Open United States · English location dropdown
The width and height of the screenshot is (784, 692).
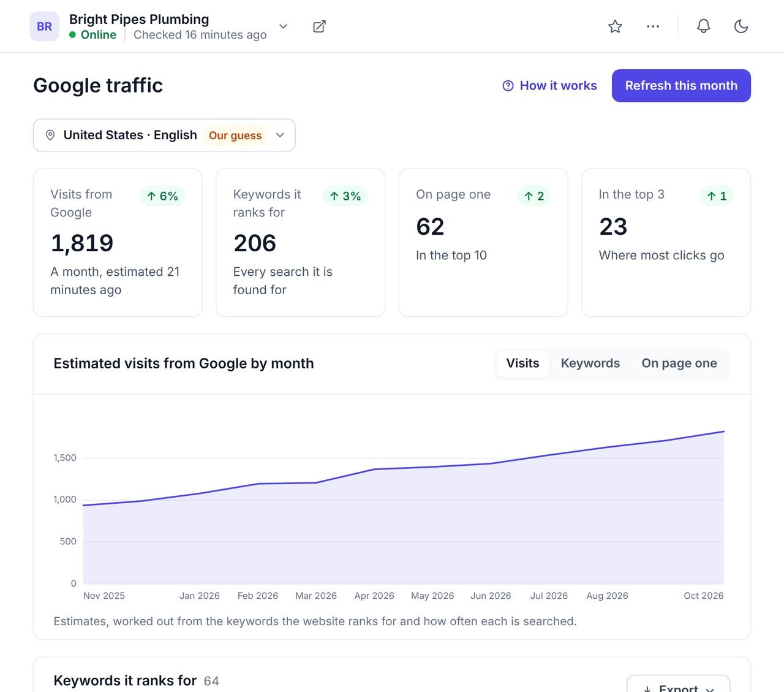[x=164, y=135]
